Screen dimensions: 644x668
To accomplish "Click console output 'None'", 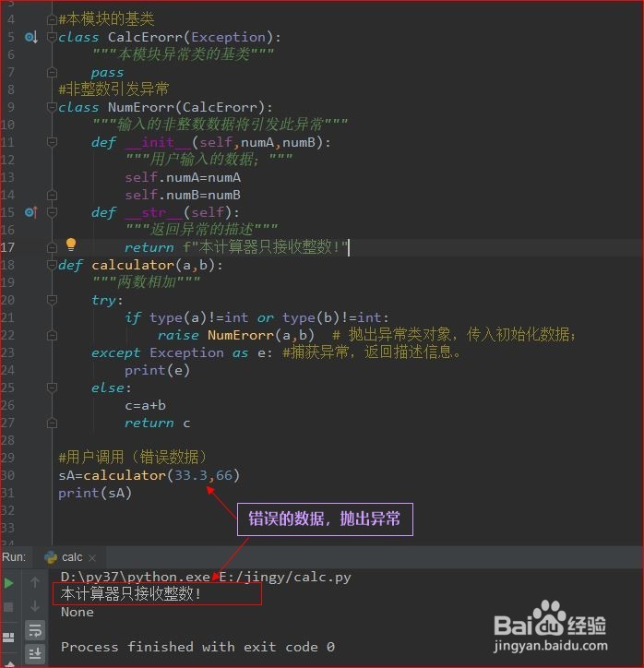I will pyautogui.click(x=78, y=613).
